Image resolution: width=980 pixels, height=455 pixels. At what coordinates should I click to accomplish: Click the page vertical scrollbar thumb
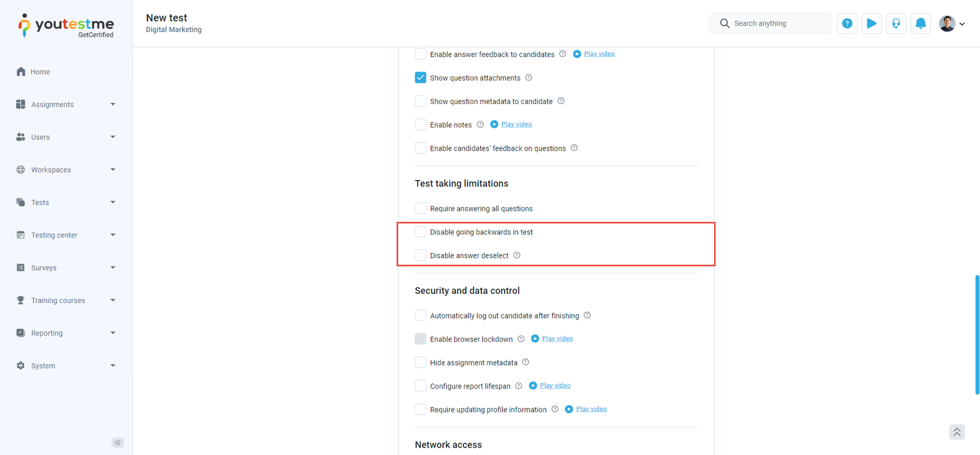[977, 335]
